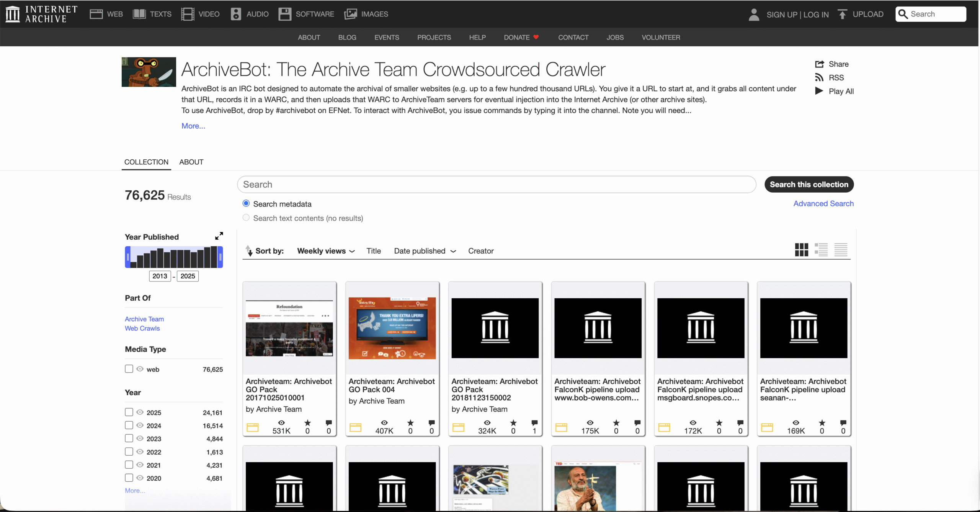Click the comment icon on GO Pack 20181123150002
This screenshot has height=512, width=980.
click(534, 423)
